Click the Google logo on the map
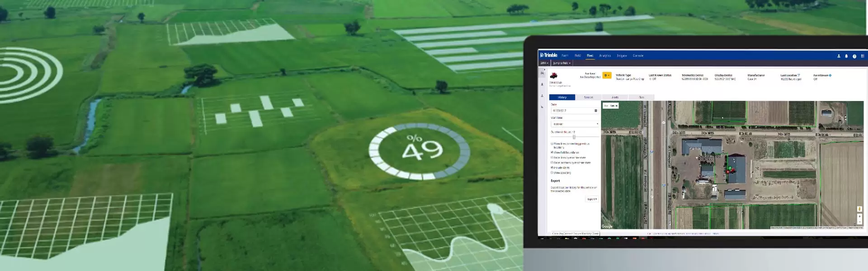 pyautogui.click(x=607, y=226)
